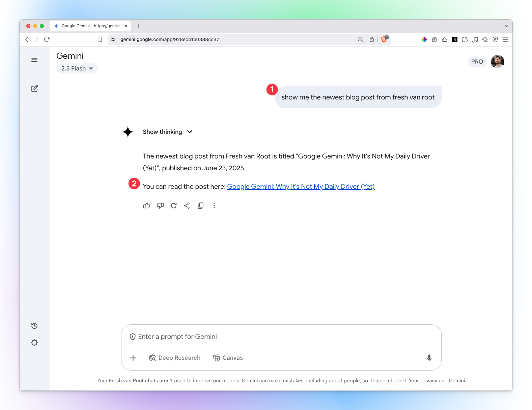Expand the Show thinking section
The height and width of the screenshot is (410, 532).
(x=168, y=132)
